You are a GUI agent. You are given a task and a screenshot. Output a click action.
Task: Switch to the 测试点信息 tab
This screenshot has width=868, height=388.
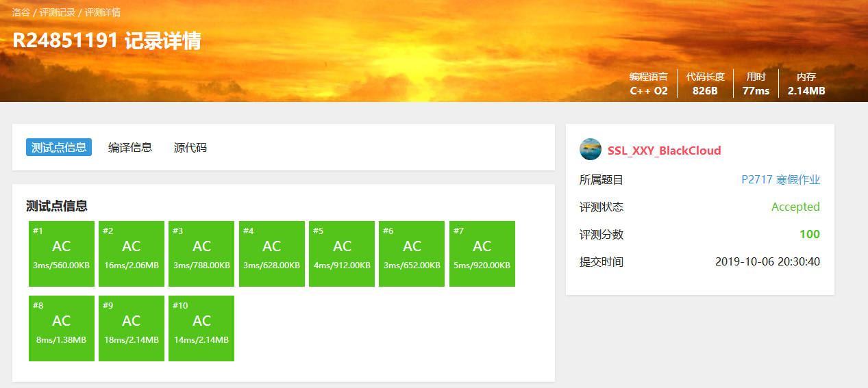[x=59, y=147]
